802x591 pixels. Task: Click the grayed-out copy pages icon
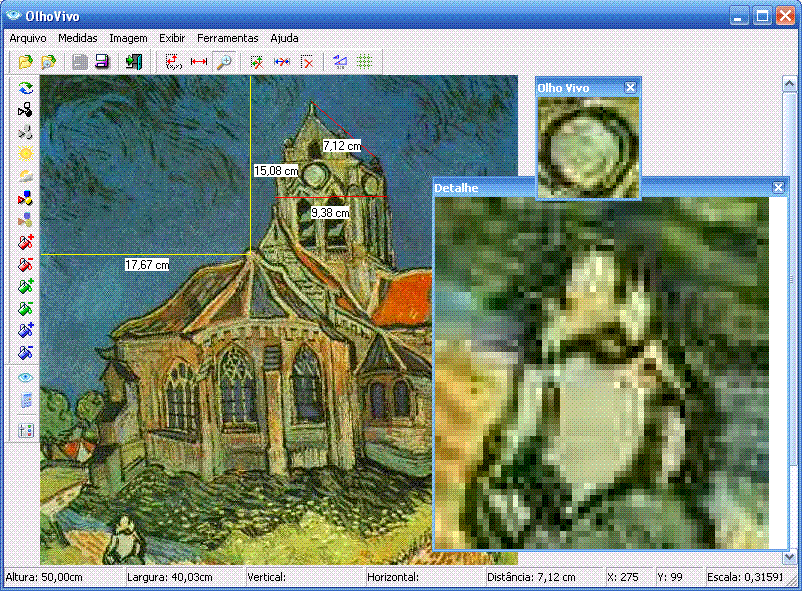pyautogui.click(x=79, y=62)
